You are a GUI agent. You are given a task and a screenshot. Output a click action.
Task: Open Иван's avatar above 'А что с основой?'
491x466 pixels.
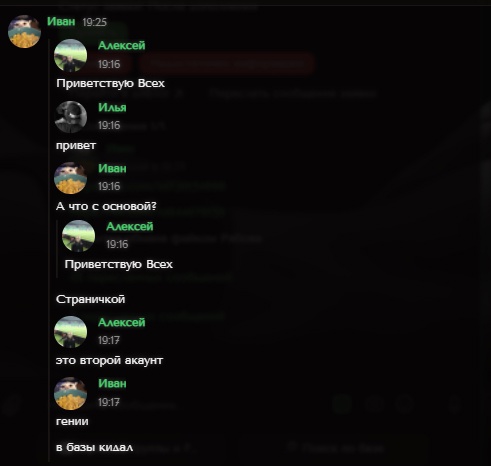(70, 178)
